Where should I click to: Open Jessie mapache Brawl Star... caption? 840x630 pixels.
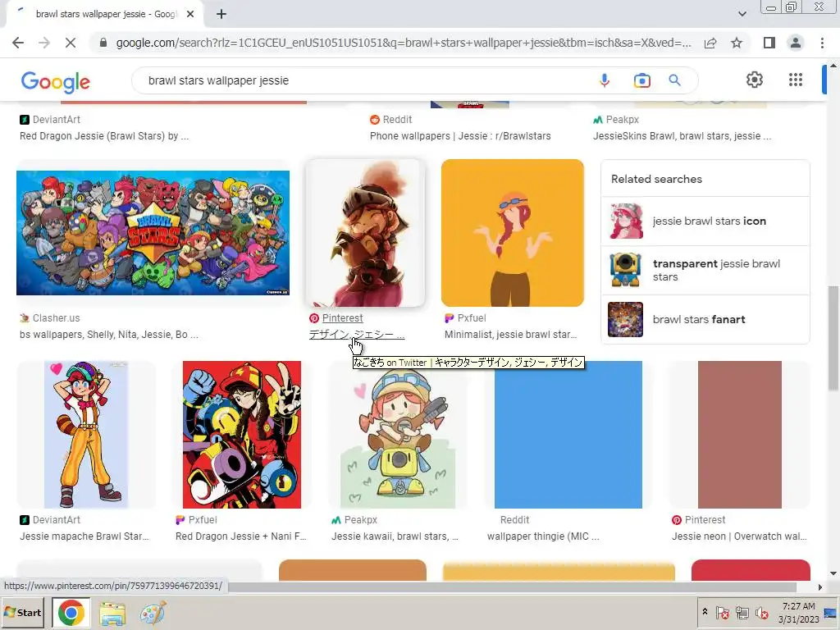coord(84,536)
